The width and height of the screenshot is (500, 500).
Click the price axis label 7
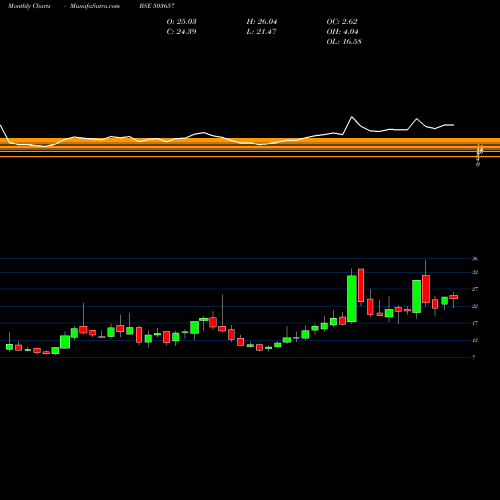[x=474, y=357]
